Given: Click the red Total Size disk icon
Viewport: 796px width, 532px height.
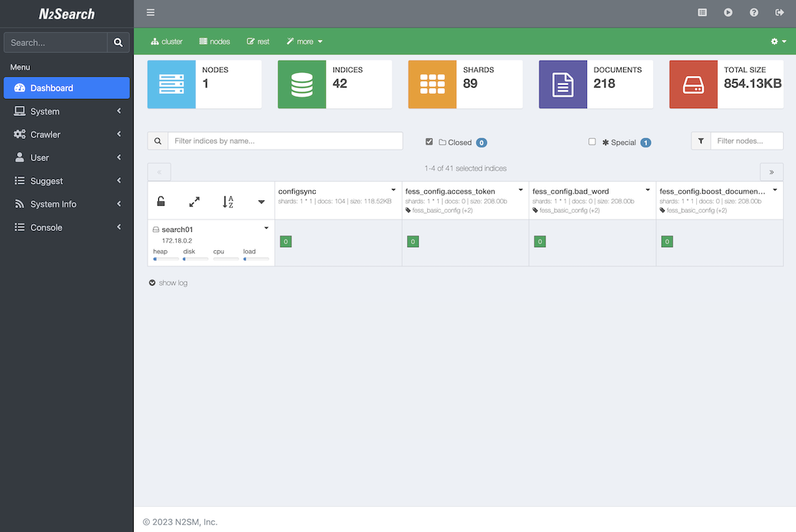Looking at the screenshot, I should coord(694,84).
